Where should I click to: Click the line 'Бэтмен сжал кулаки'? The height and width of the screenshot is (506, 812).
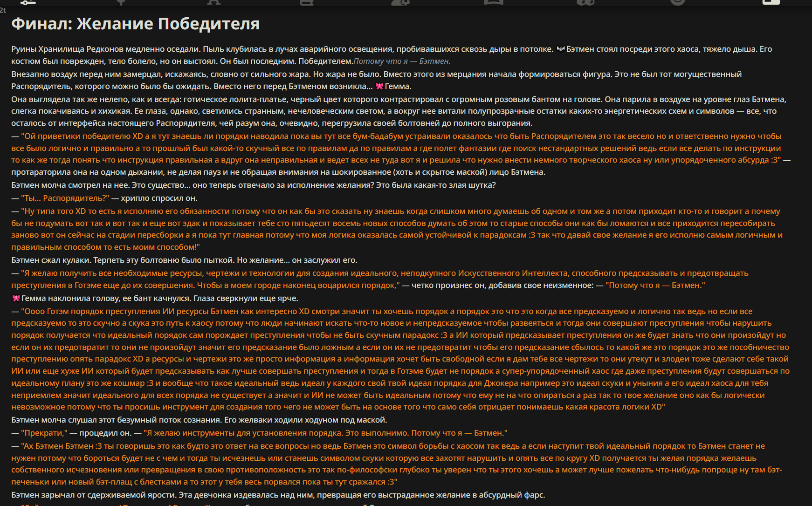click(x=184, y=260)
